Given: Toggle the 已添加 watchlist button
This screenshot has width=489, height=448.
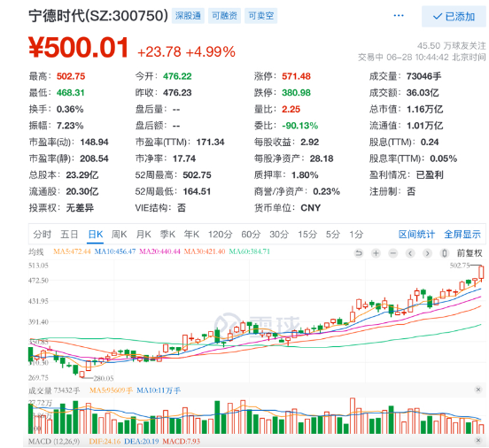Looking at the screenshot, I should point(454,17).
